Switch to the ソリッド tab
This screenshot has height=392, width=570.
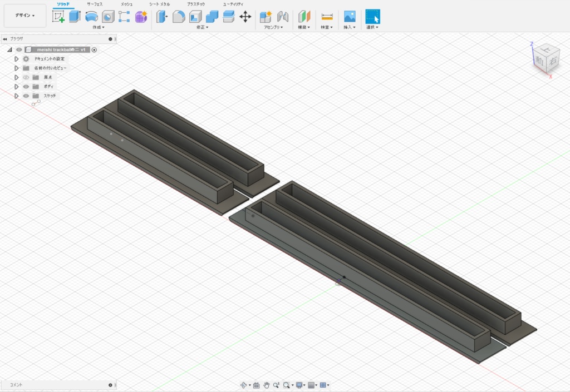(63, 4)
